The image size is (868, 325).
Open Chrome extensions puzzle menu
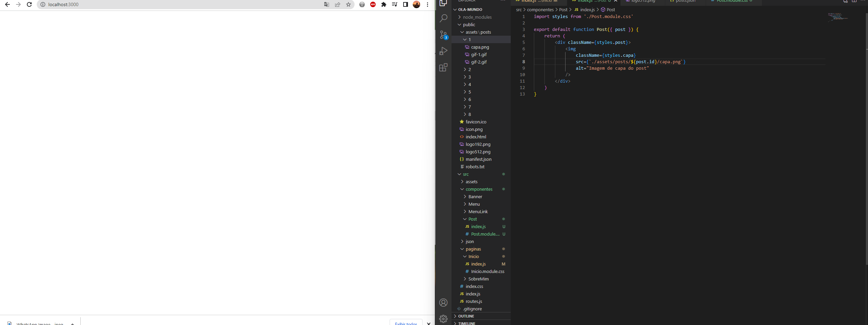384,4
